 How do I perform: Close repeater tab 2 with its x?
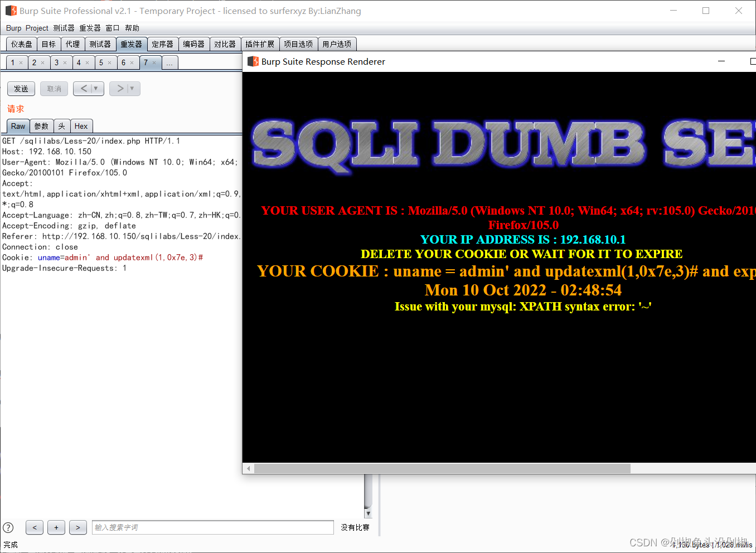[x=43, y=62]
